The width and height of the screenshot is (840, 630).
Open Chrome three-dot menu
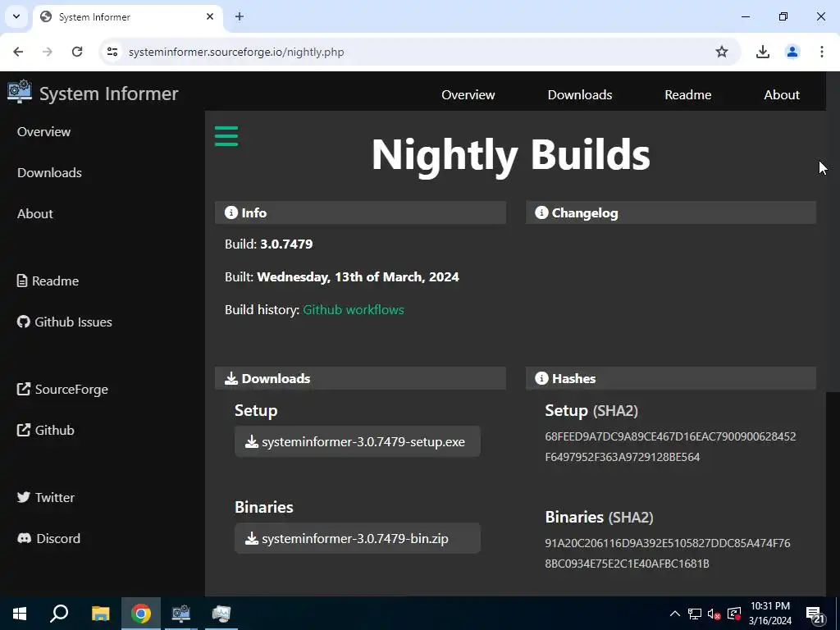coord(821,52)
